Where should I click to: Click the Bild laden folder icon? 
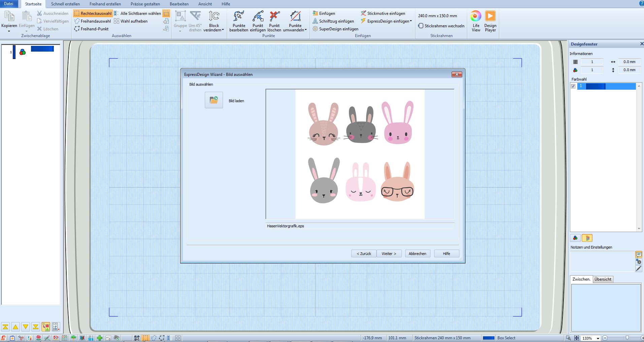pos(214,100)
